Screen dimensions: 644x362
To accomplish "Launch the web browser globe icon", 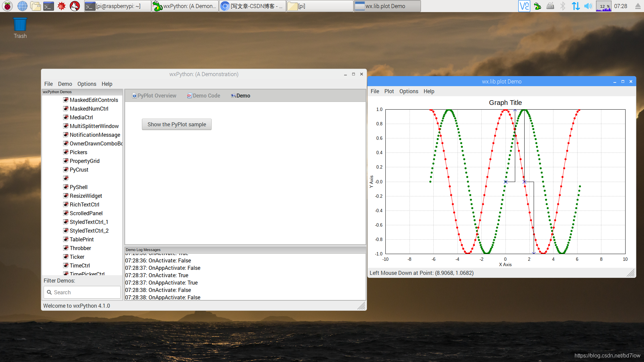I will pos(22,6).
